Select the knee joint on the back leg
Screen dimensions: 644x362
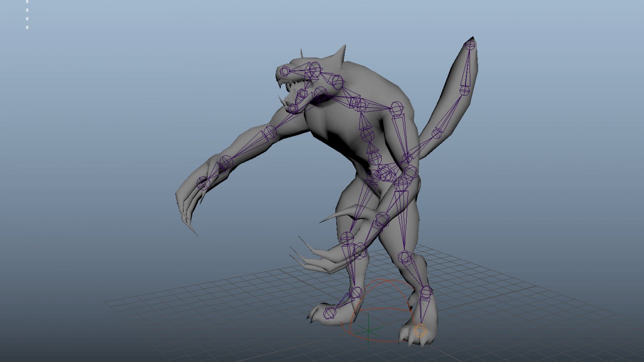[x=404, y=255]
